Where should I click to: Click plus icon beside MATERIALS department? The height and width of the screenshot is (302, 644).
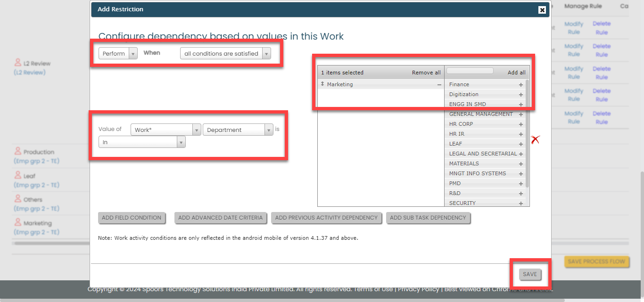click(x=521, y=164)
